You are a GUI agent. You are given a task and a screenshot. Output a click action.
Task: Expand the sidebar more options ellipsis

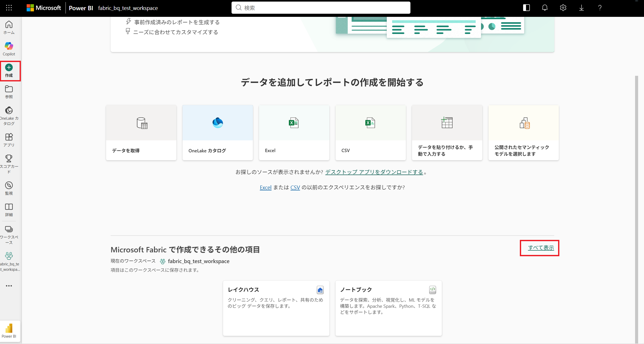pyautogui.click(x=9, y=286)
